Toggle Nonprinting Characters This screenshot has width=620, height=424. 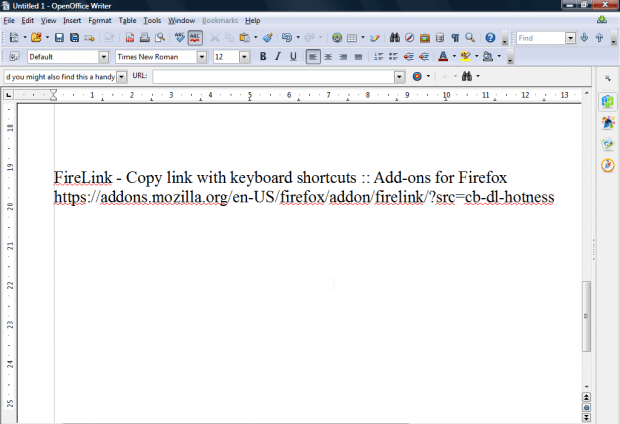[455, 38]
